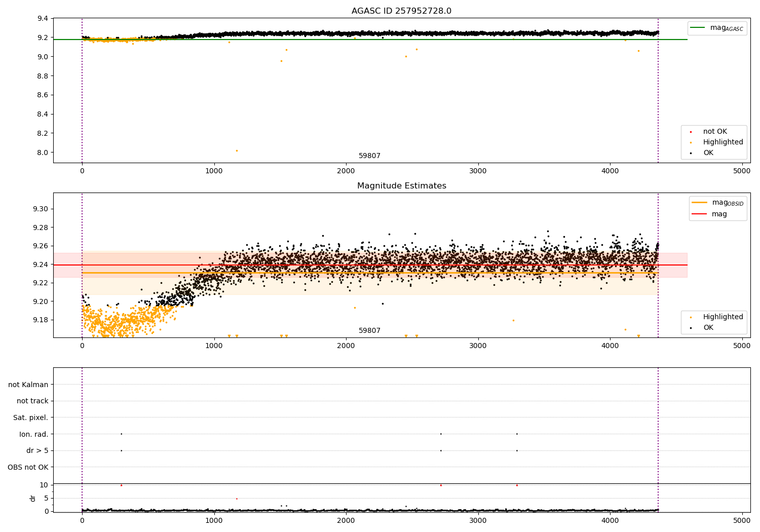Click the 'Highlighted' legend label in the top plot

tap(723, 142)
